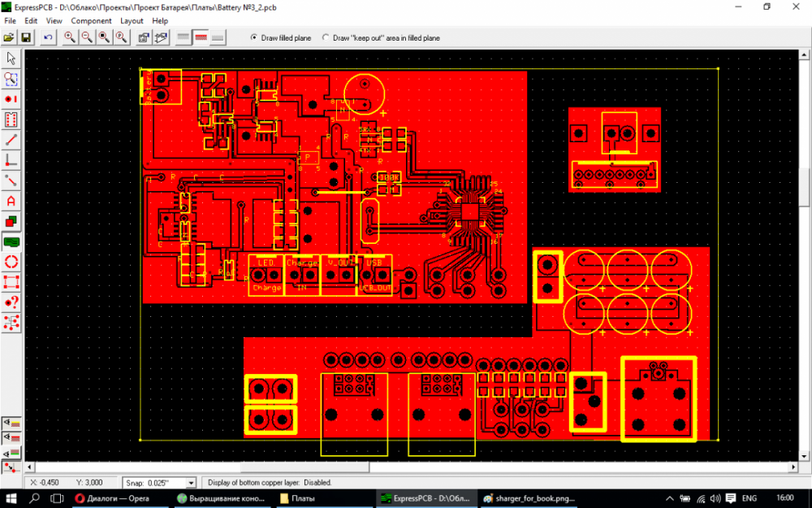
Task: Open the View menu
Action: (x=54, y=21)
